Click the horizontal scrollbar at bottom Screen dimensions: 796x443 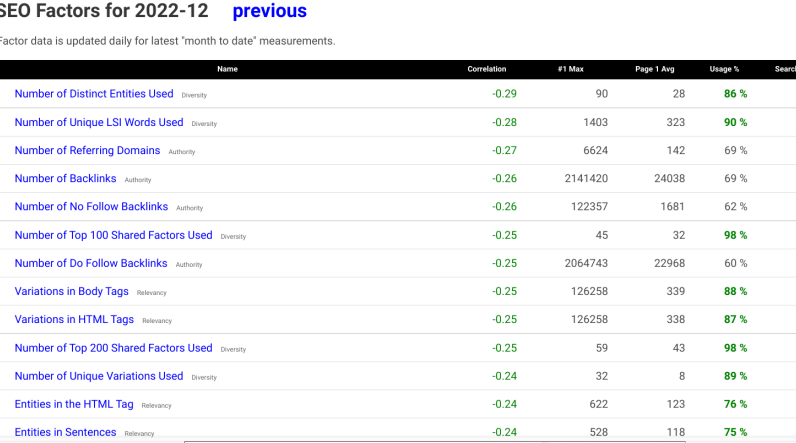(x=480, y=440)
